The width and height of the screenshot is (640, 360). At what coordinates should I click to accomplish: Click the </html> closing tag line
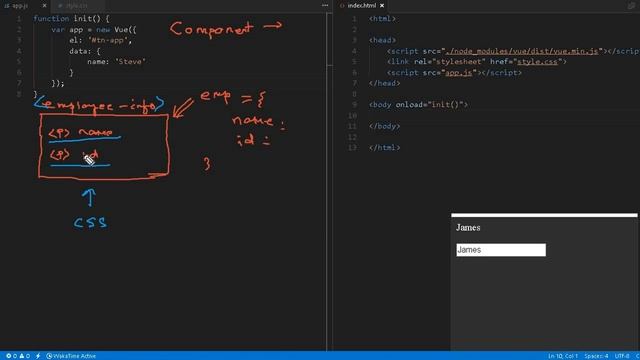tap(384, 148)
